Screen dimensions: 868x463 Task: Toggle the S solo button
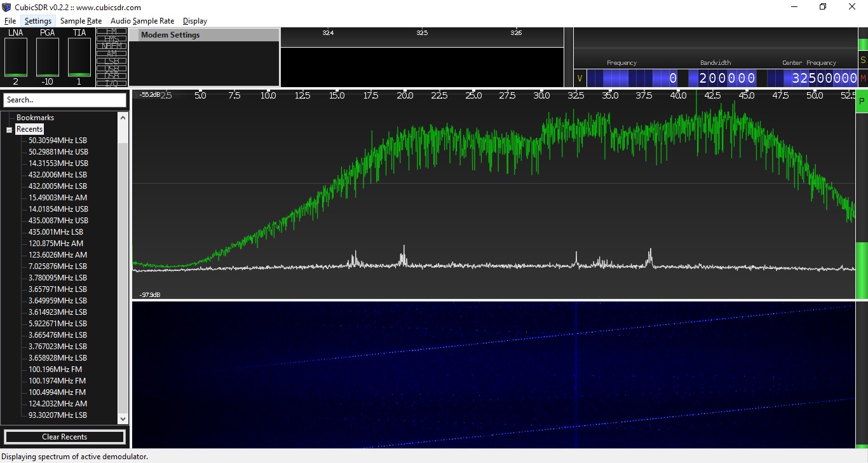pos(863,60)
